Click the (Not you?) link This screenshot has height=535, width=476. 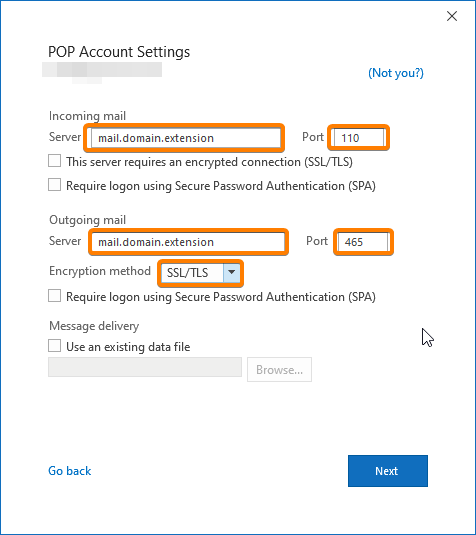coord(396,73)
